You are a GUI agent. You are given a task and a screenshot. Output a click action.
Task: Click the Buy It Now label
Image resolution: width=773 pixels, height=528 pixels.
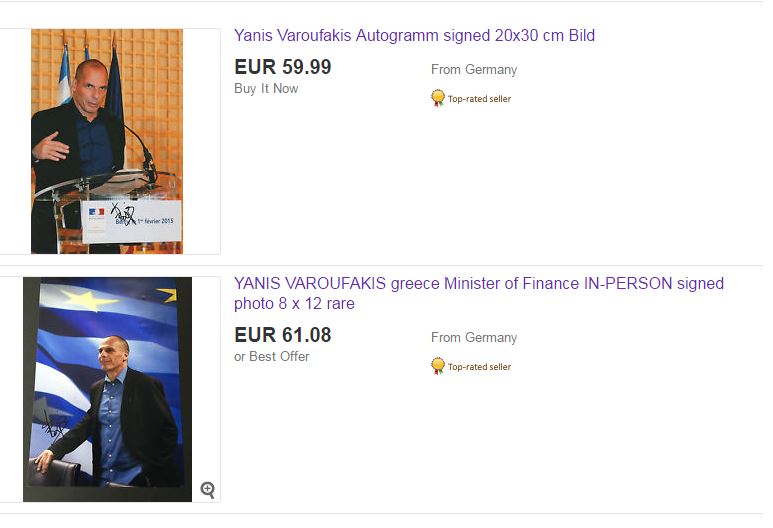(x=266, y=89)
